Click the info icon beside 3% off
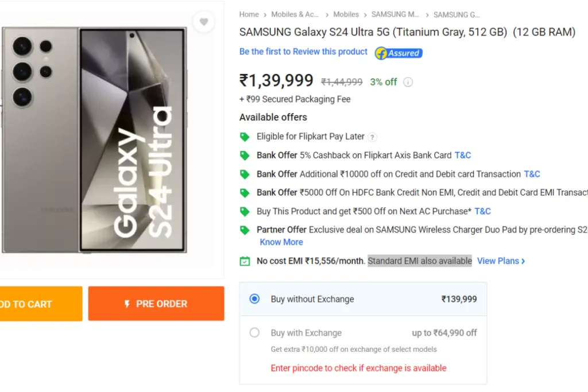Viewport: 588px width, 392px height. (408, 82)
